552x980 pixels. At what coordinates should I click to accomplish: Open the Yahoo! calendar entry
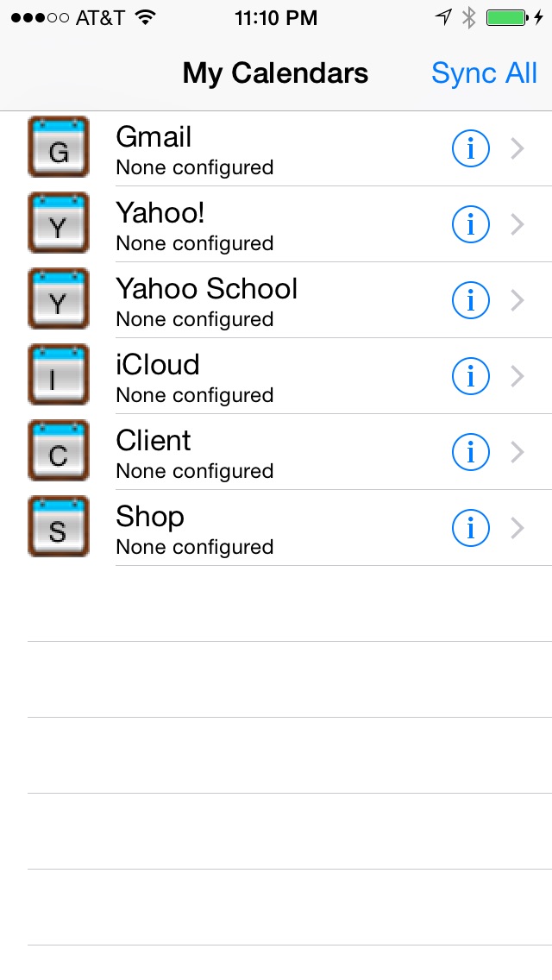pos(259,223)
